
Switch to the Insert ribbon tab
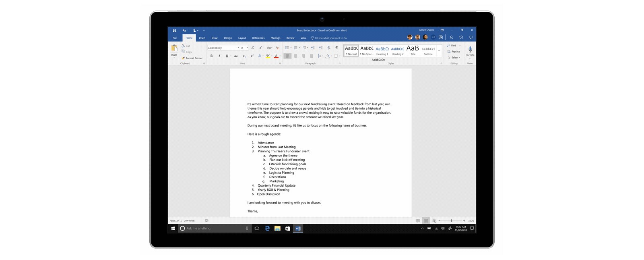click(202, 38)
